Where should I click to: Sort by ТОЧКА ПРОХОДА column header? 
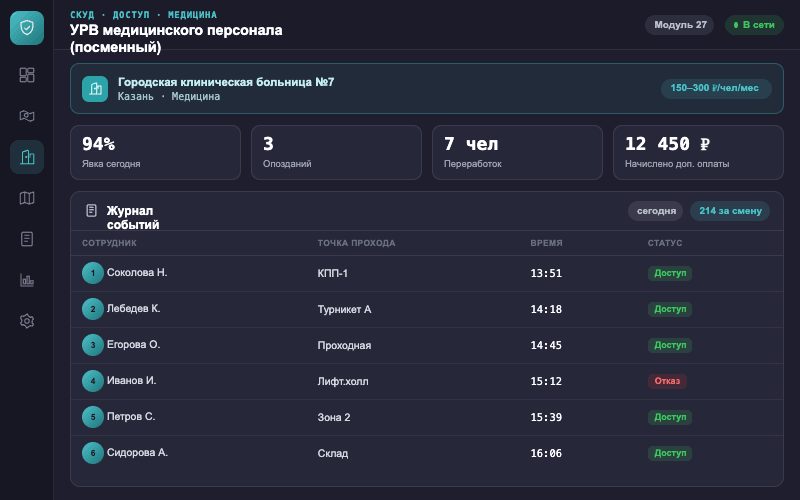(356, 243)
